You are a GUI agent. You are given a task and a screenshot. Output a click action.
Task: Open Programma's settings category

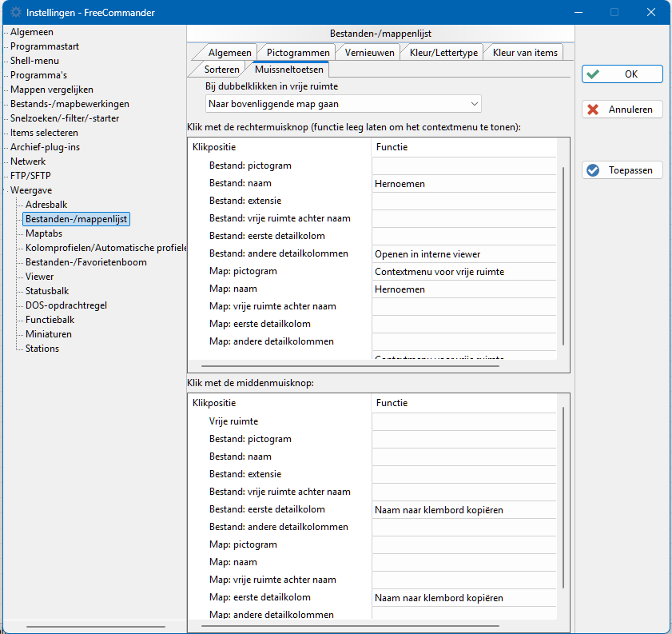click(x=38, y=75)
